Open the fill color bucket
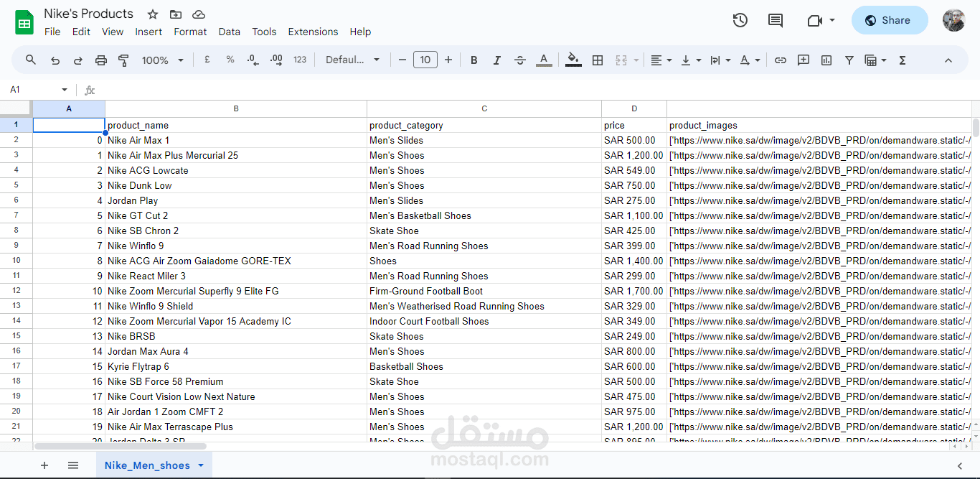This screenshot has width=980, height=479. pyautogui.click(x=573, y=60)
